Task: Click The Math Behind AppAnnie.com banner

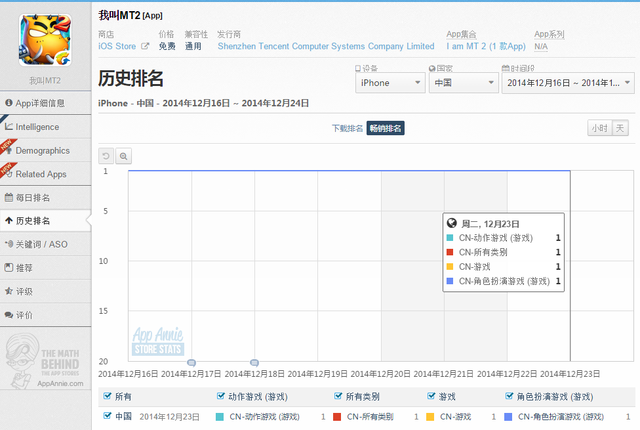Action: (45, 361)
